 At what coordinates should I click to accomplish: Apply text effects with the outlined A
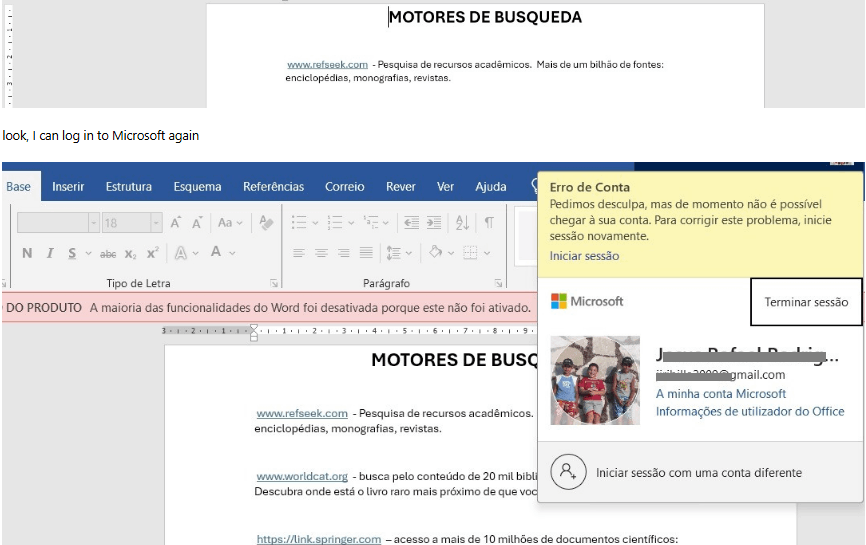(181, 253)
